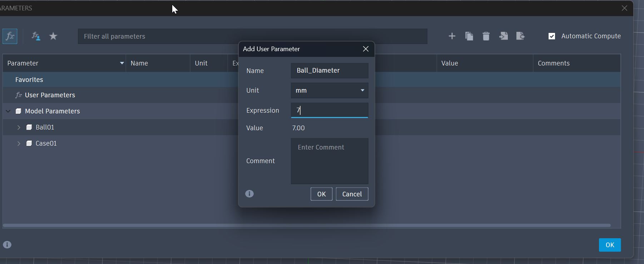Click the export parameters icon
Viewport: 644px width, 264px height.
(x=520, y=36)
